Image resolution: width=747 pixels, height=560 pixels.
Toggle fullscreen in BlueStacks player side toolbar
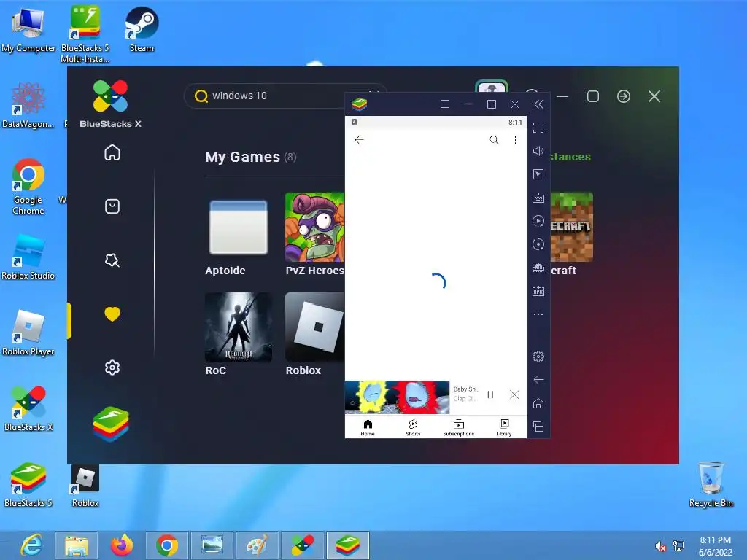coord(538,128)
